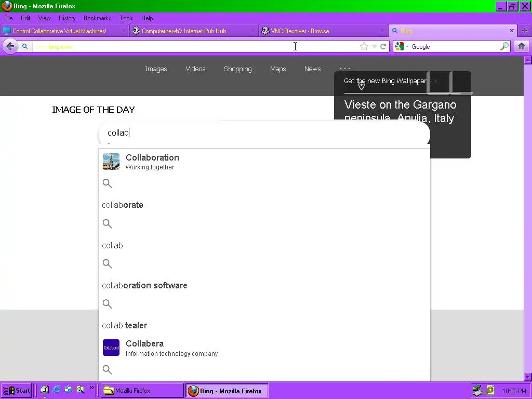Viewport: 532px width, 399px height.
Task: Click the Show Desktop quick launch icon
Action: tap(45, 390)
